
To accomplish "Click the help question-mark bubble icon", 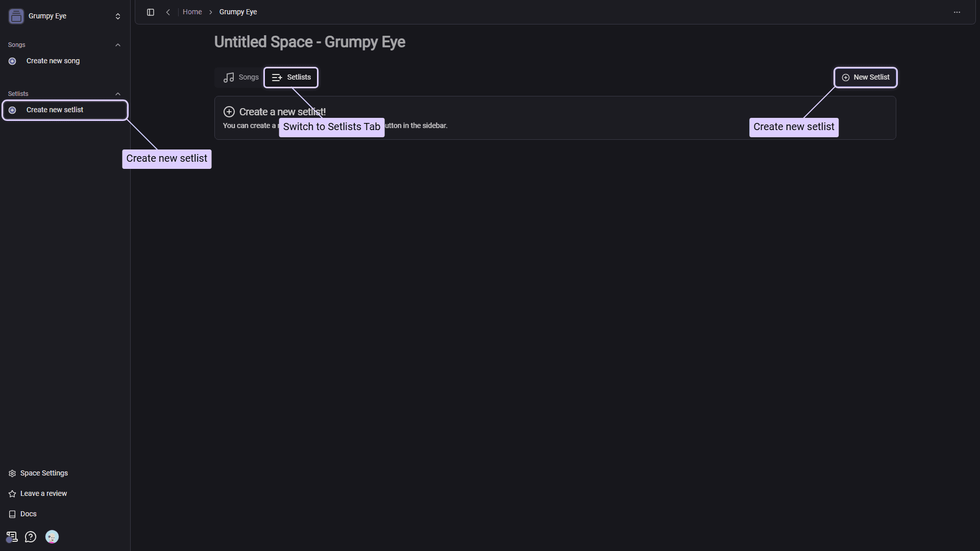I will click(31, 537).
